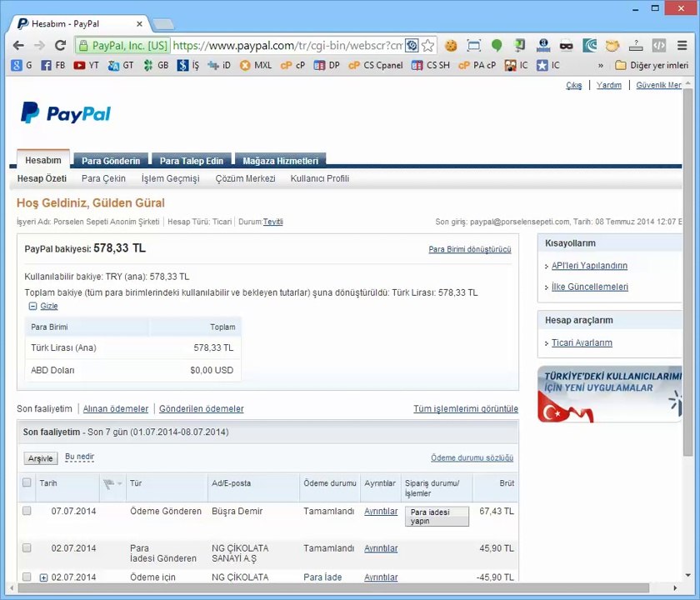Click Para iadesi yapın button

coord(437,517)
